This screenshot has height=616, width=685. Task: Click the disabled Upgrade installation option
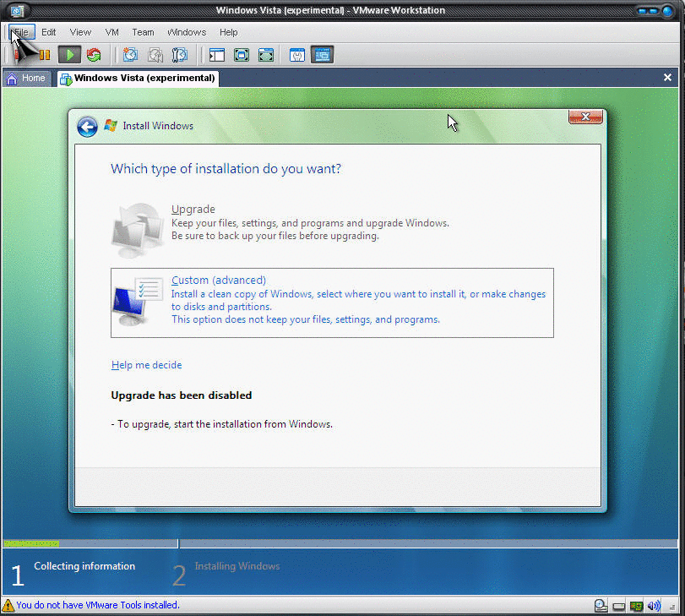click(280, 228)
